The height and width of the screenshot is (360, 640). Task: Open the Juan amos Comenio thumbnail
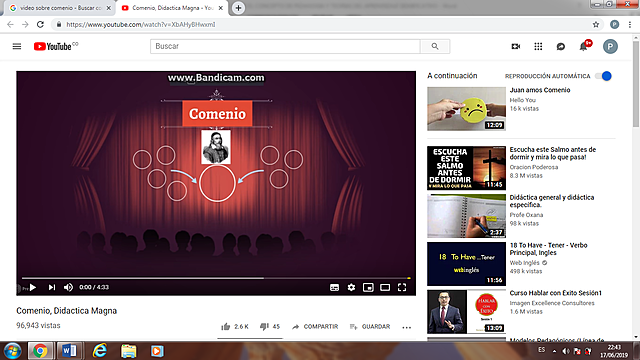[x=467, y=109]
